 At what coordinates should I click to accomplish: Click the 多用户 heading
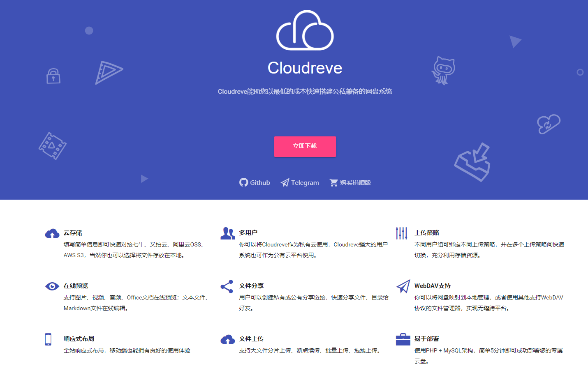(248, 233)
